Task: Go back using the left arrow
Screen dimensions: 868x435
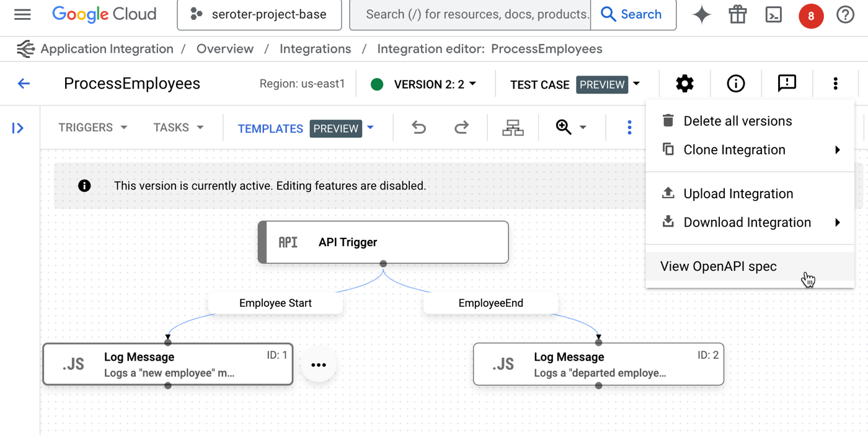Action: (x=24, y=84)
